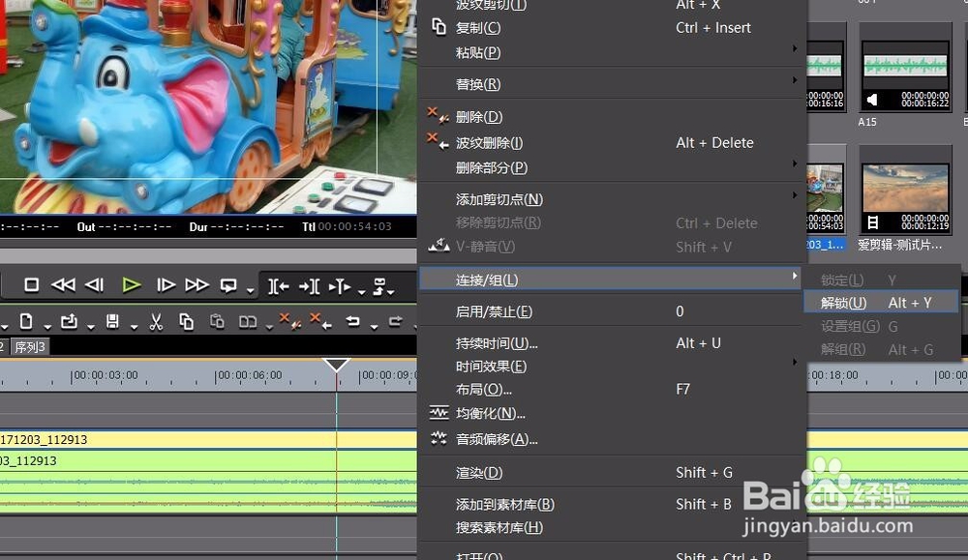Click greyed 设置组(G) submenu entry

tap(882, 326)
